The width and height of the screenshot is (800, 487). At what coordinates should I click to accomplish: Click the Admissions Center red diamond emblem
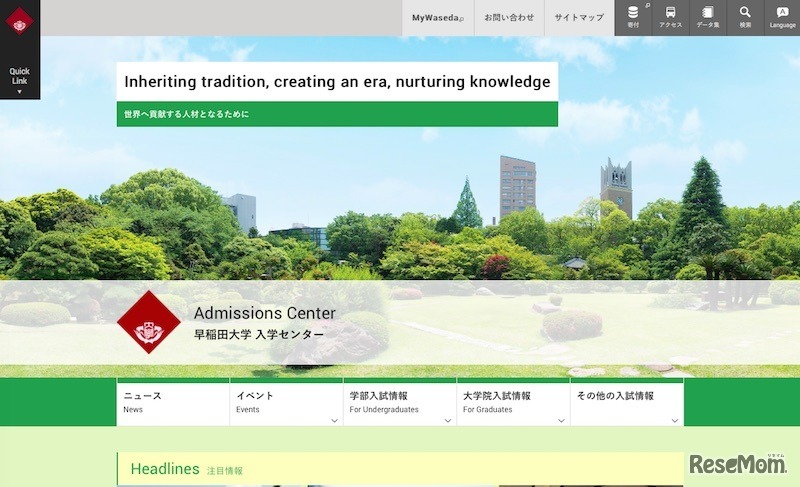coord(149,322)
